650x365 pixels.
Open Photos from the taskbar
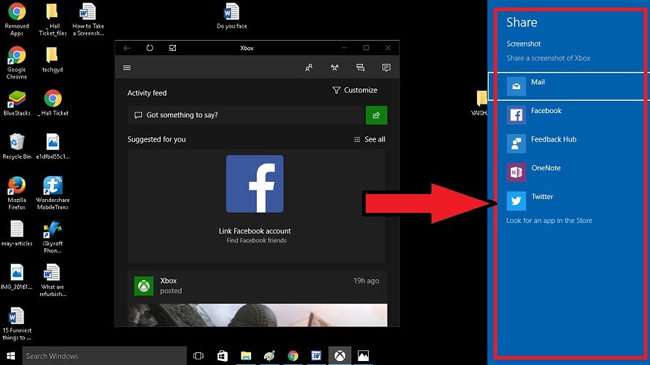click(363, 356)
